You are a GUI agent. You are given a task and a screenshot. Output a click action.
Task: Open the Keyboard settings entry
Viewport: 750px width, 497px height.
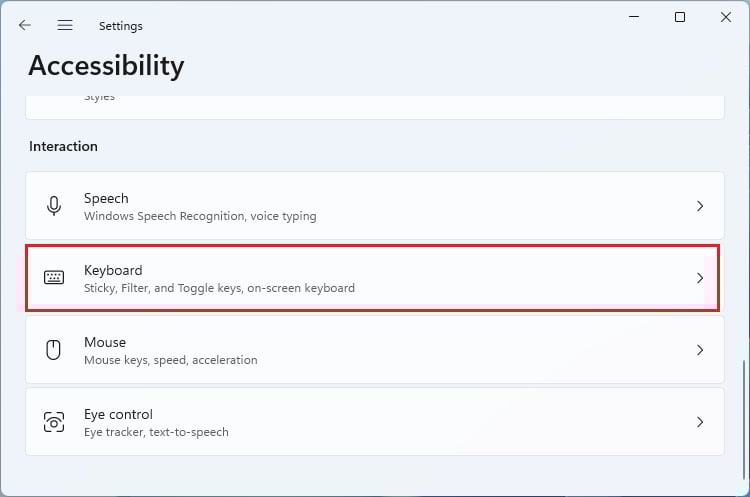pyautogui.click(x=113, y=270)
